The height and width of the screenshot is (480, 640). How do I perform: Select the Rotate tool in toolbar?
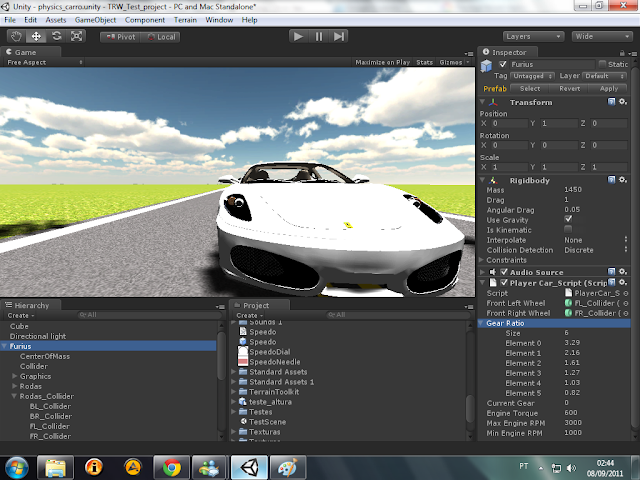coord(56,36)
